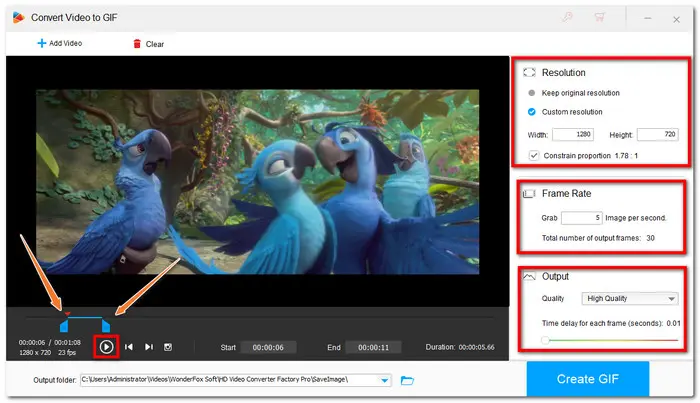This screenshot has width=700, height=403.
Task: Click the app logo icon in title bar
Action: click(x=18, y=17)
